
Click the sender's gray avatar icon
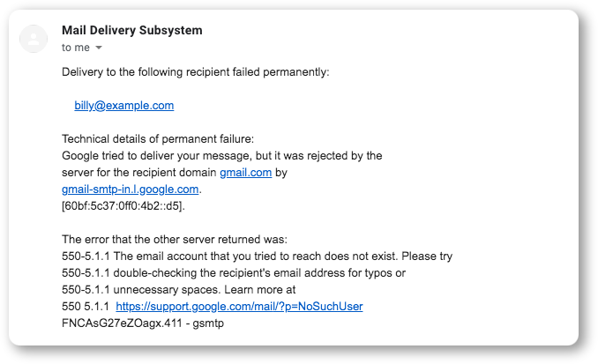34,39
